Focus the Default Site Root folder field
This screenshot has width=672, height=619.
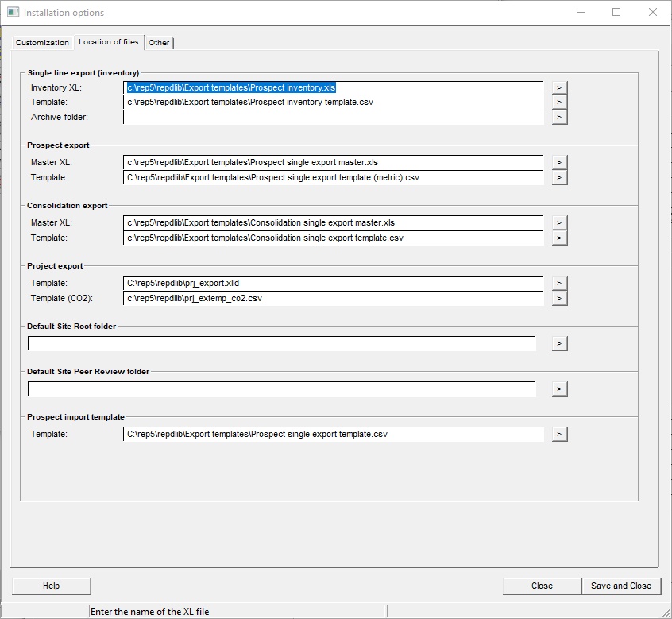tap(282, 343)
